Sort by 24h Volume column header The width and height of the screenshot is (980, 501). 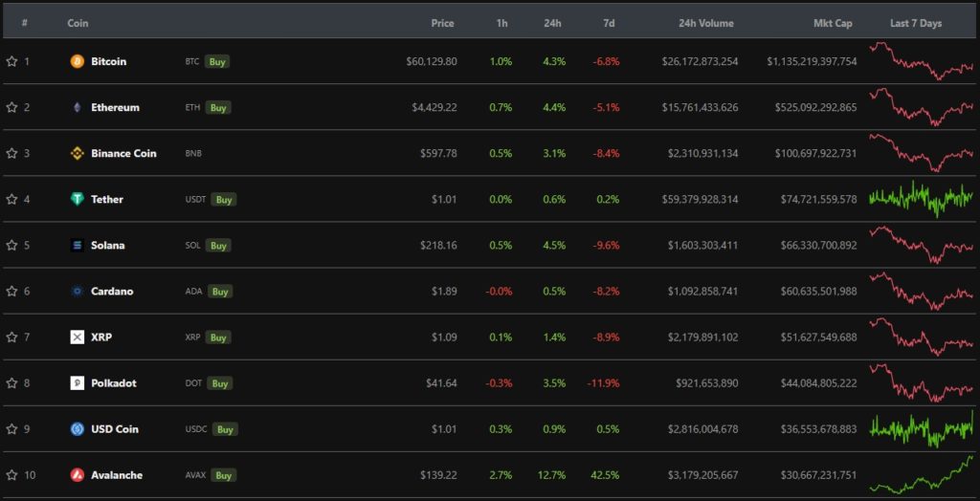(x=705, y=23)
